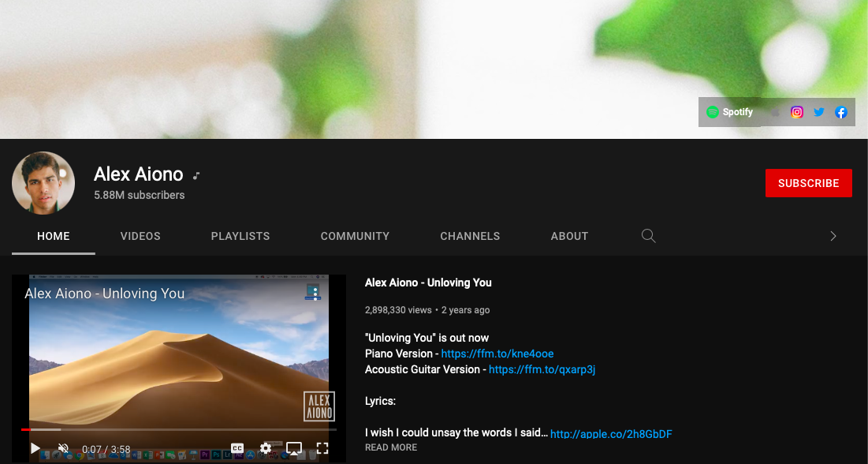868x464 pixels.
Task: Open the Spotify link in the banner
Action: click(729, 112)
